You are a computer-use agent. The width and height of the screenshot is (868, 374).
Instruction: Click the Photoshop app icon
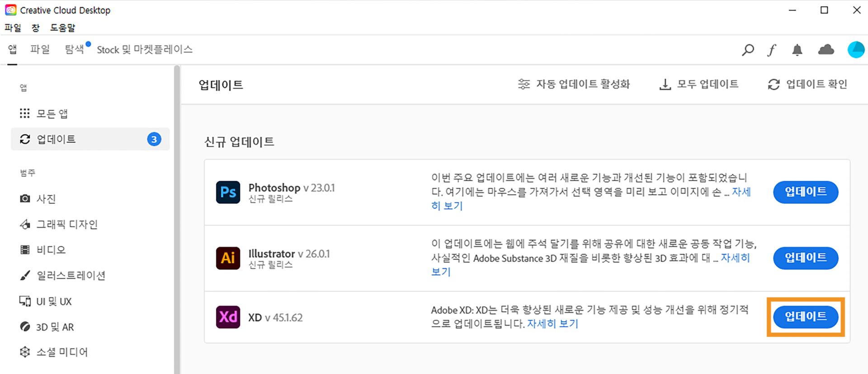[228, 192]
